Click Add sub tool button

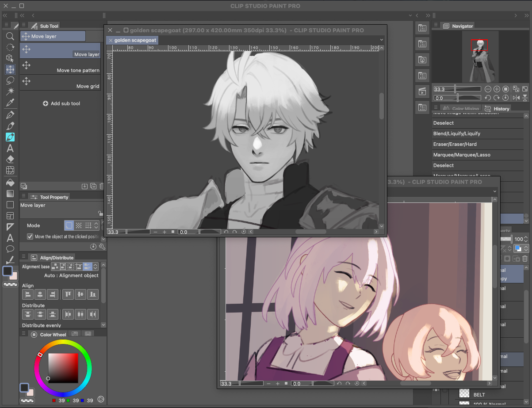61,103
